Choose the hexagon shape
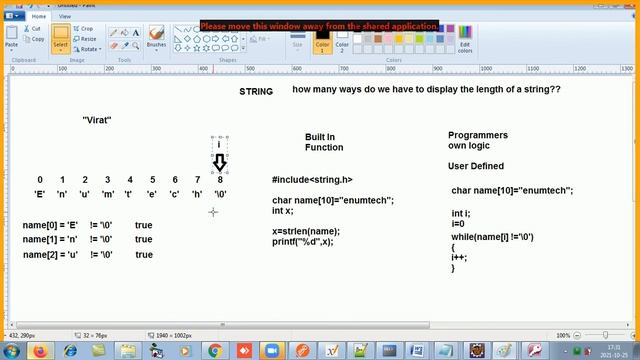 (206, 39)
